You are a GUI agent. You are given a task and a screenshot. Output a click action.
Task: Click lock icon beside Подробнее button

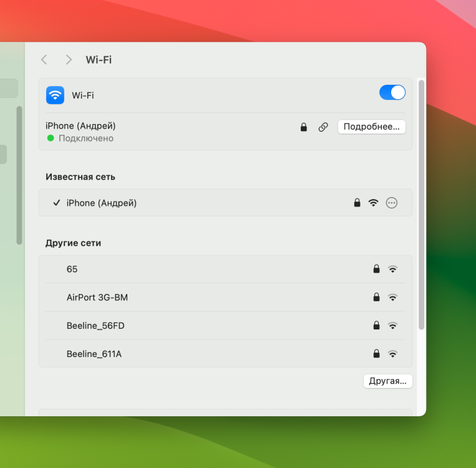pyautogui.click(x=304, y=127)
